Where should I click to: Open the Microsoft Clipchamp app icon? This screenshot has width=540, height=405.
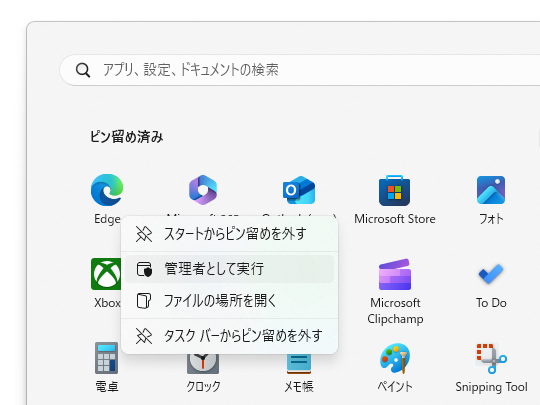(x=395, y=274)
